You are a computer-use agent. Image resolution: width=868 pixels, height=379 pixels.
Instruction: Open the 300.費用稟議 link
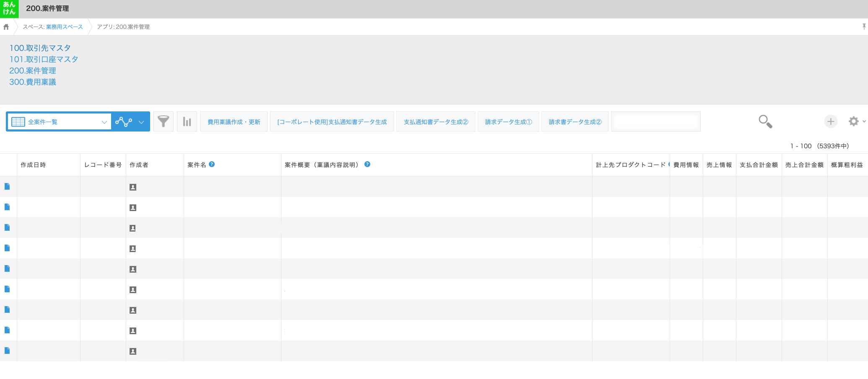coord(33,82)
